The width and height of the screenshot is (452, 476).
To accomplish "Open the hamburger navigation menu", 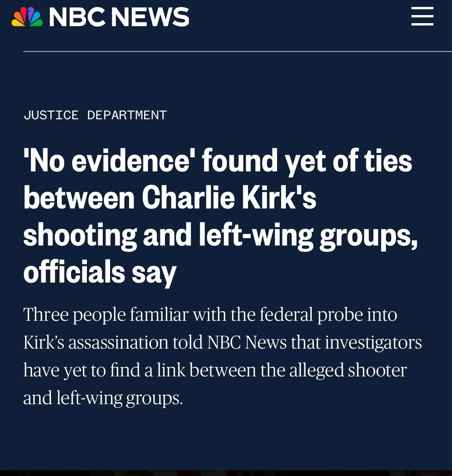I will (422, 17).
